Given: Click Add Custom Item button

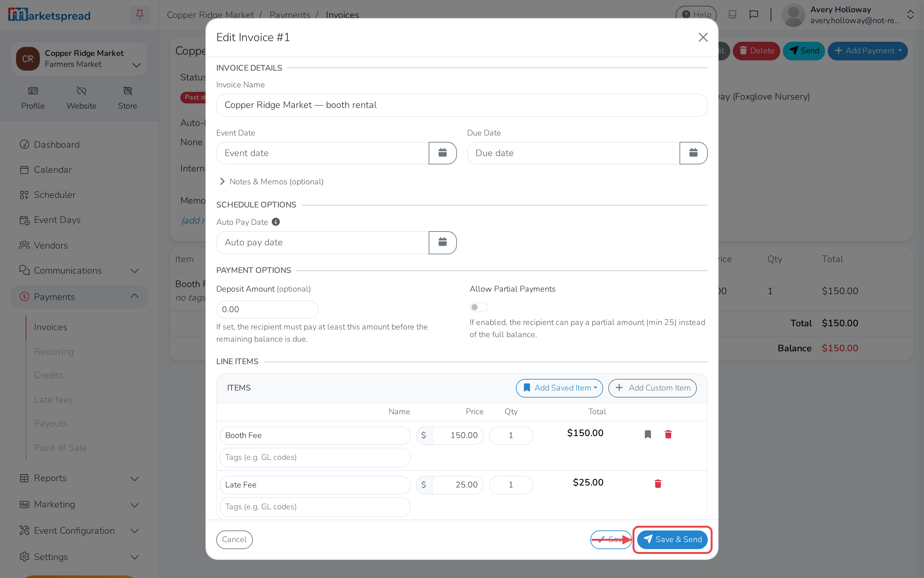Looking at the screenshot, I should tap(652, 388).
